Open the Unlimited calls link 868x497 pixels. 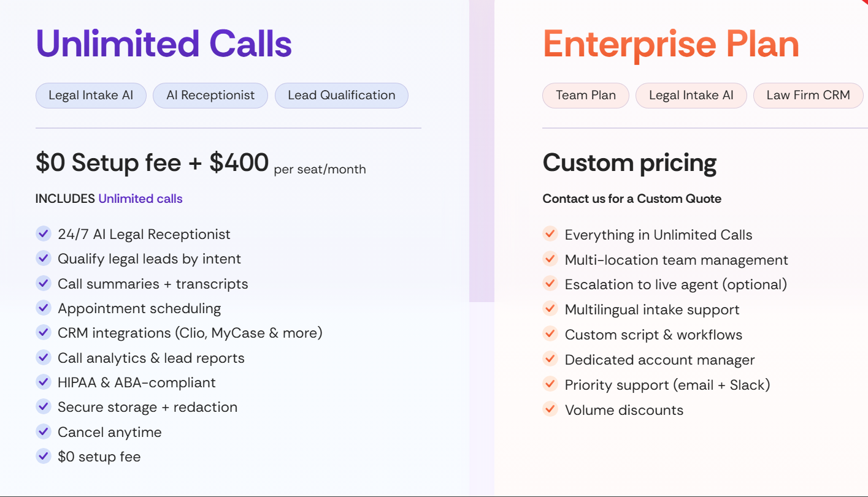coord(140,199)
